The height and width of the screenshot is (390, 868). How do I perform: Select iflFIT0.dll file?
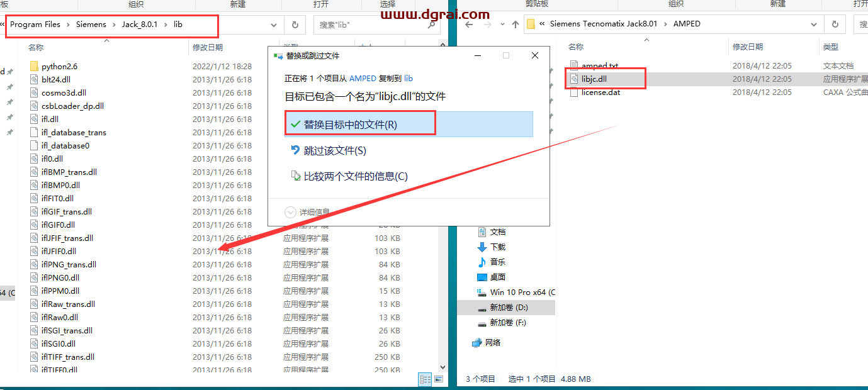(57, 198)
